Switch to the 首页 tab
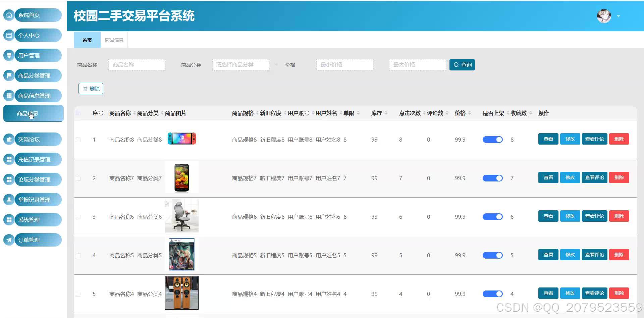644x318 pixels. pos(87,40)
